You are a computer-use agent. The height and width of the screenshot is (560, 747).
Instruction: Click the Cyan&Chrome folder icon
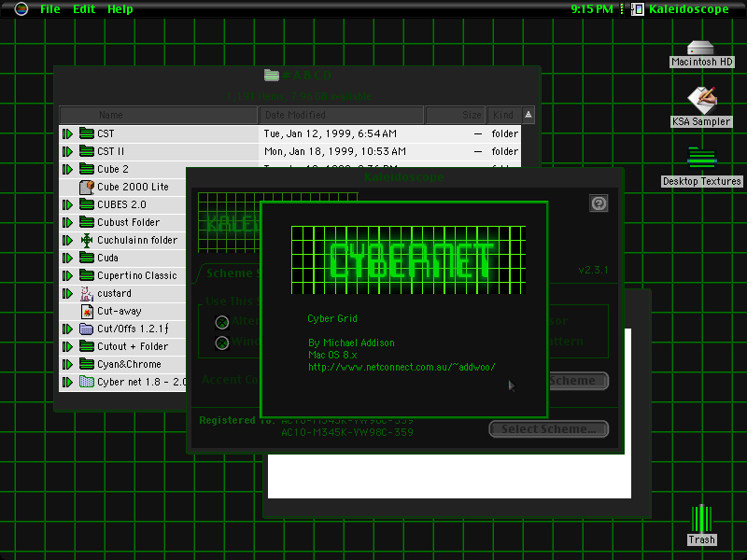86,364
